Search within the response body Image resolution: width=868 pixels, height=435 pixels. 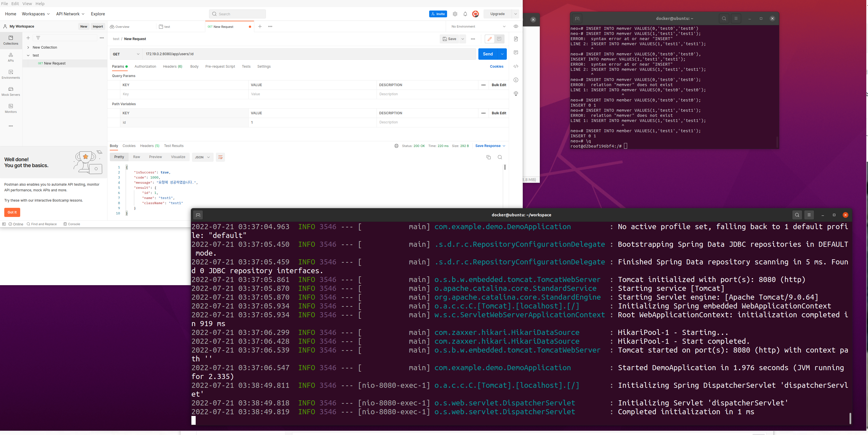[500, 157]
